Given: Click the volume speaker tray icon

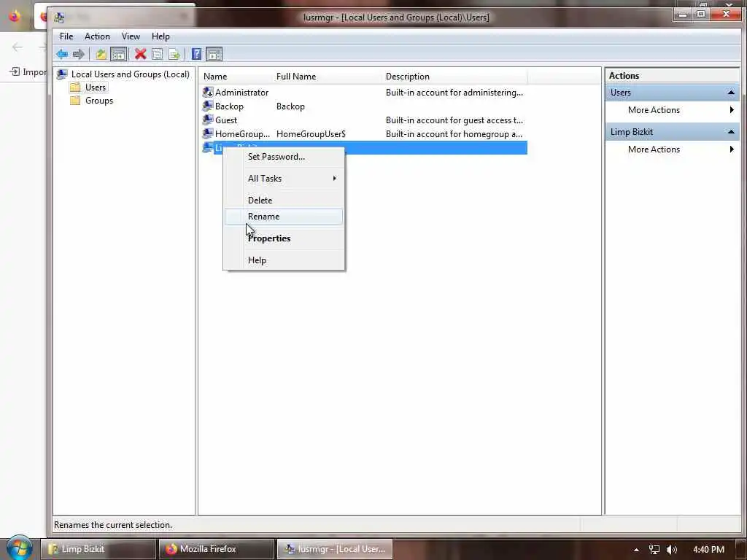Looking at the screenshot, I should pyautogui.click(x=672, y=550).
